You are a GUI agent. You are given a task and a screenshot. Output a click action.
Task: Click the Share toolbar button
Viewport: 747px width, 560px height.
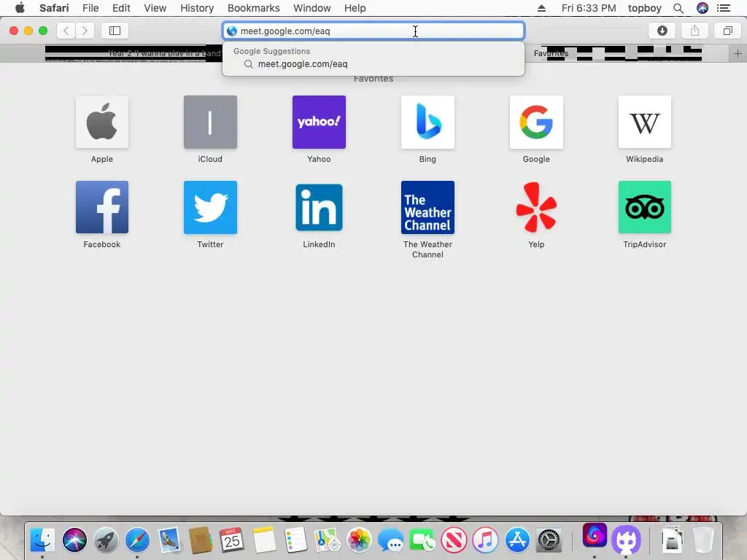694,31
